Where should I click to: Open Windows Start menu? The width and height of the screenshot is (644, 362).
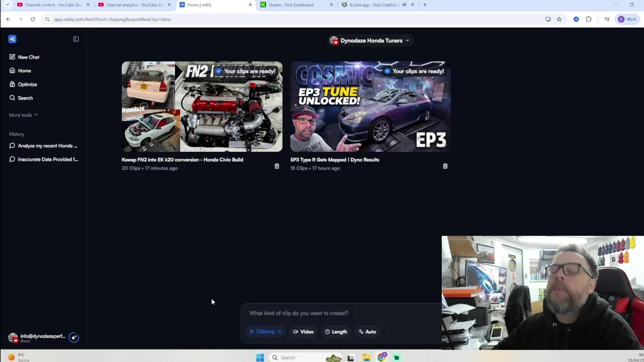tap(260, 357)
